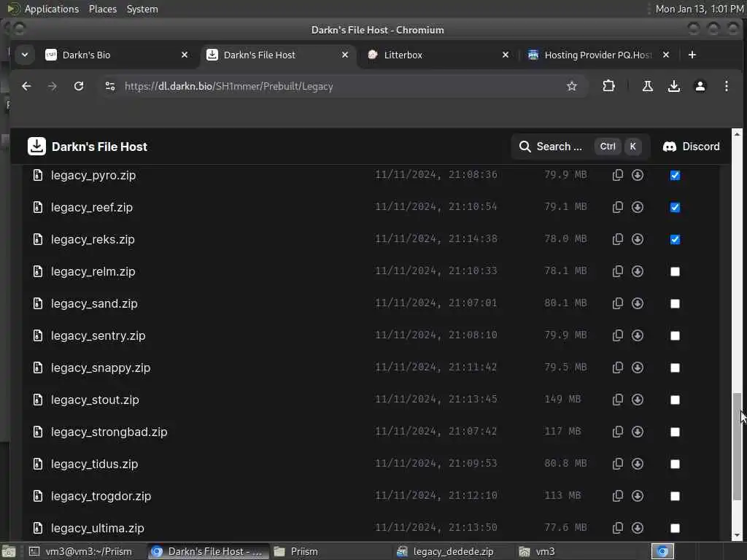Download legacy_sand.zip via its arrow icon
The height and width of the screenshot is (560, 747).
pos(638,303)
